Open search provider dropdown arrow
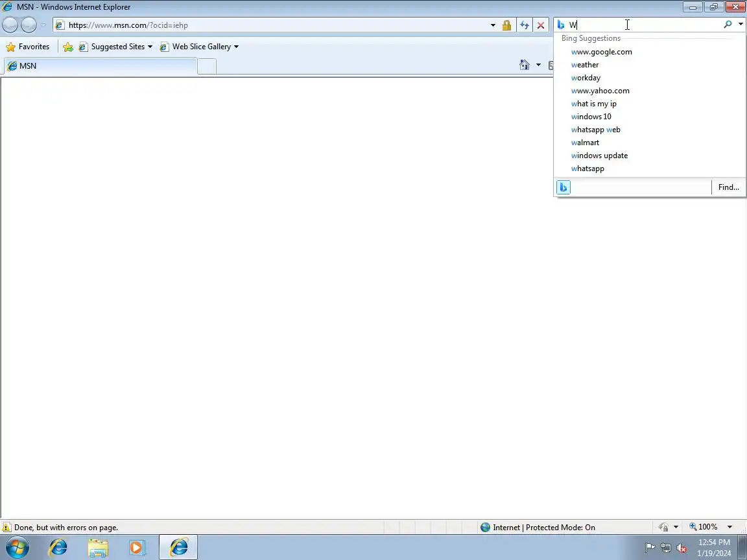Viewport: 747px width, 560px height. click(x=741, y=24)
